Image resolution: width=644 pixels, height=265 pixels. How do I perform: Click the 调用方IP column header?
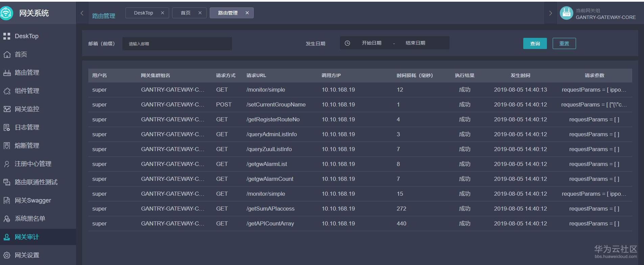pyautogui.click(x=331, y=75)
